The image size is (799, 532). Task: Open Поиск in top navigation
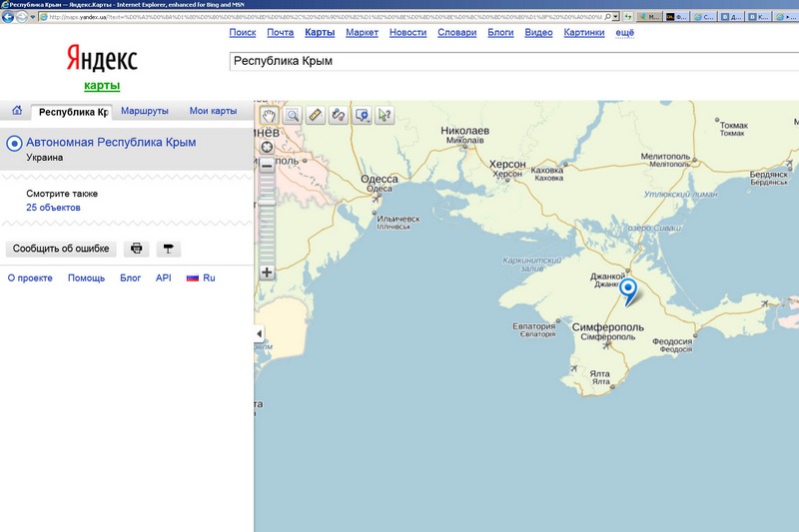point(243,33)
